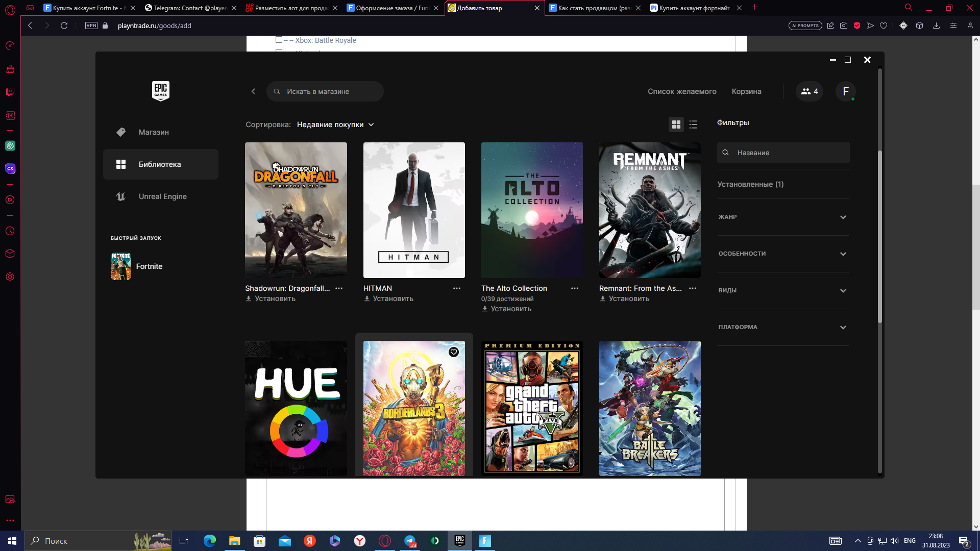Image resolution: width=980 pixels, height=551 pixels.
Task: Click the Название filter input field
Action: click(x=783, y=153)
